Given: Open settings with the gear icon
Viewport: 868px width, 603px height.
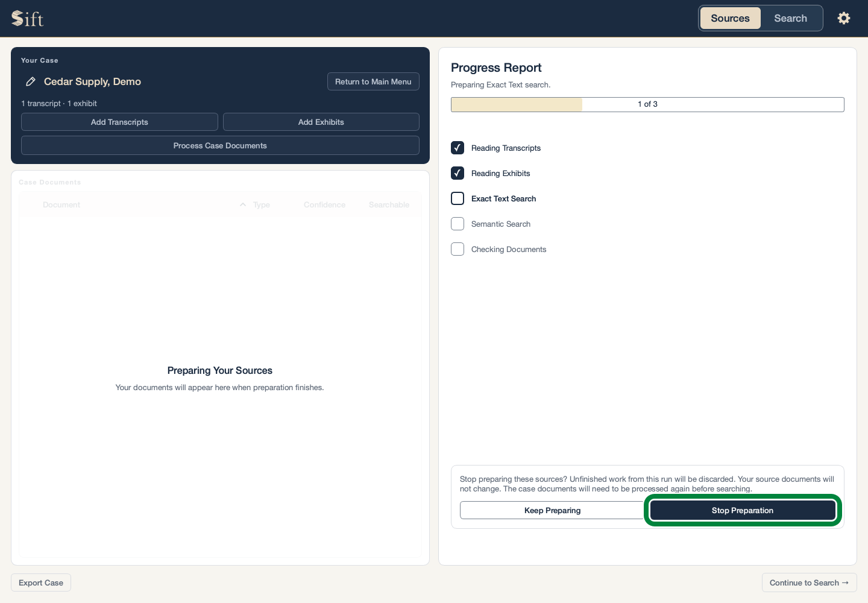Looking at the screenshot, I should click(x=844, y=18).
